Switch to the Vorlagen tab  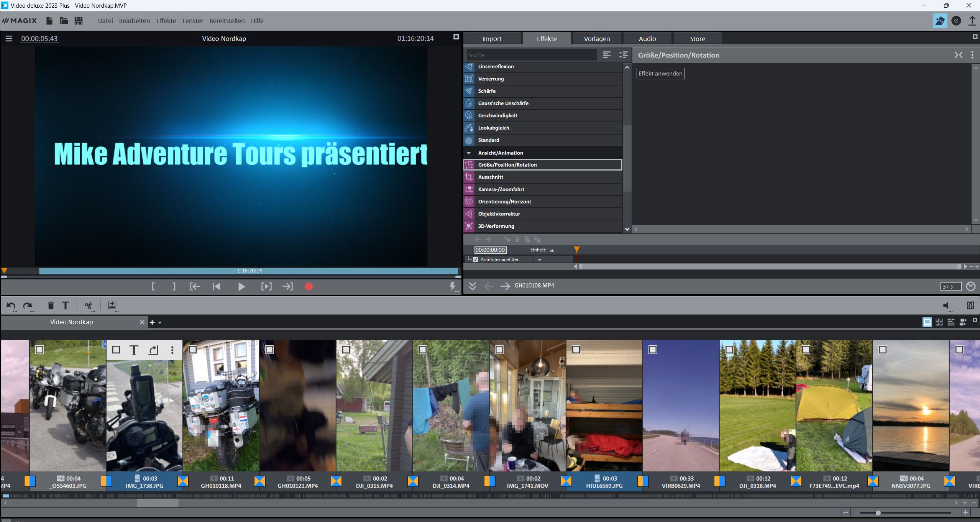tap(597, 39)
